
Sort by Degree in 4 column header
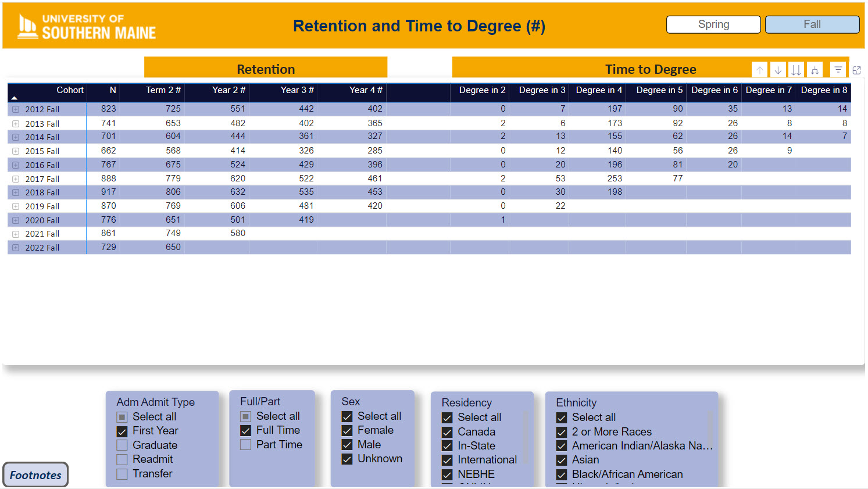tap(598, 90)
